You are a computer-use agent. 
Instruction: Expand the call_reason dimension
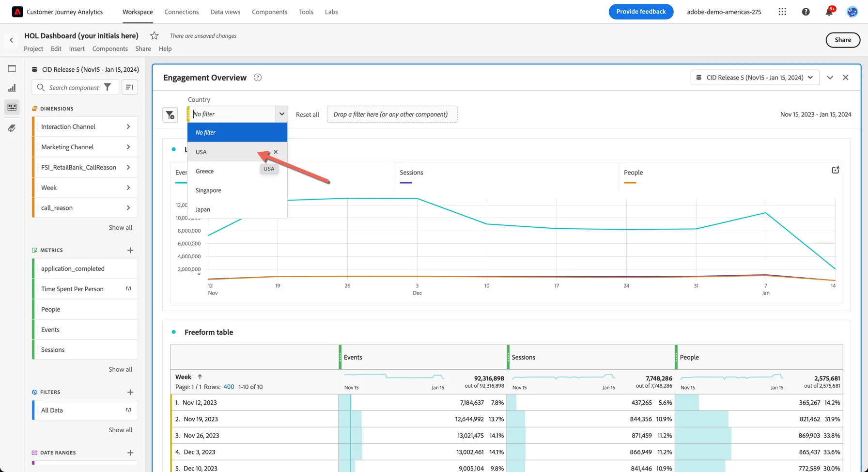[128, 207]
